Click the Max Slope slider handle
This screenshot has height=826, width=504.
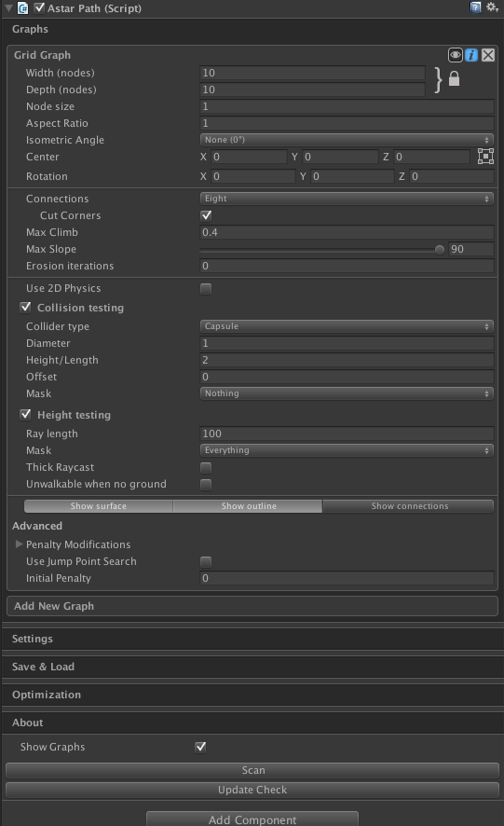coord(439,250)
